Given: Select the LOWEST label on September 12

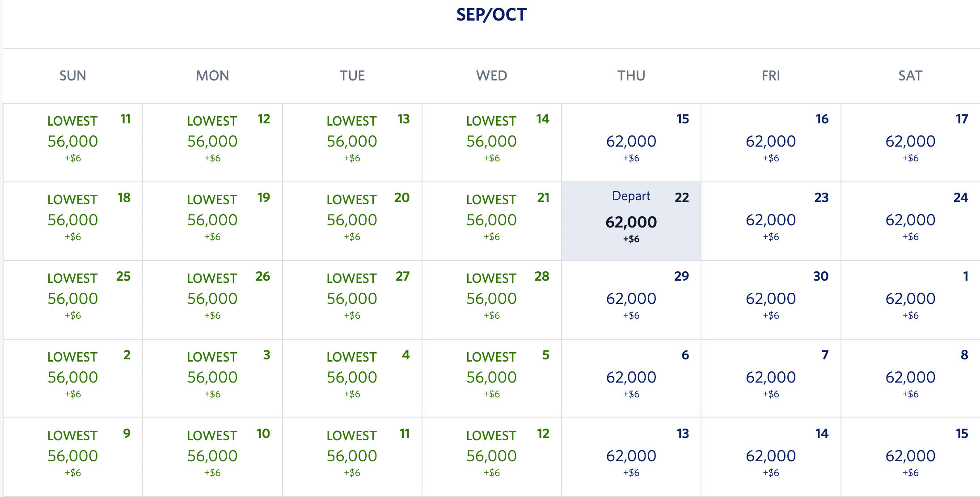Looking at the screenshot, I should pyautogui.click(x=212, y=120).
